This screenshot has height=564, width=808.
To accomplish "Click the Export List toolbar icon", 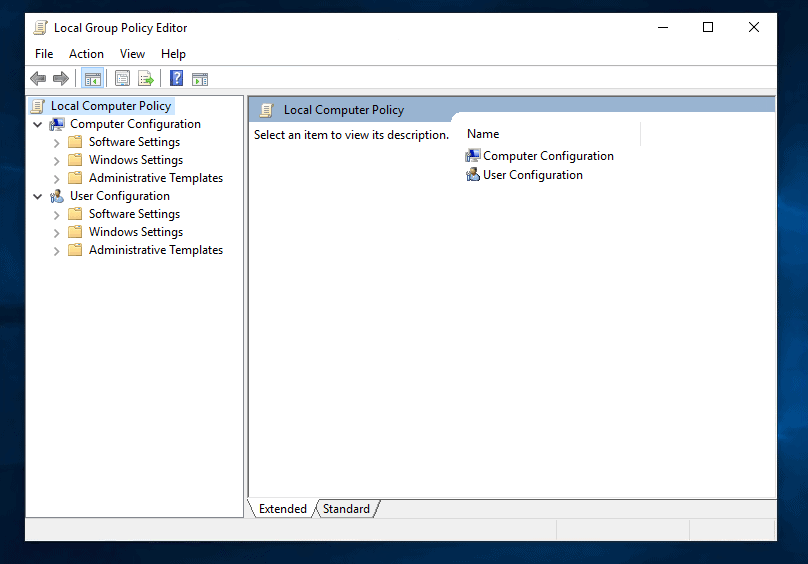I will [146, 79].
